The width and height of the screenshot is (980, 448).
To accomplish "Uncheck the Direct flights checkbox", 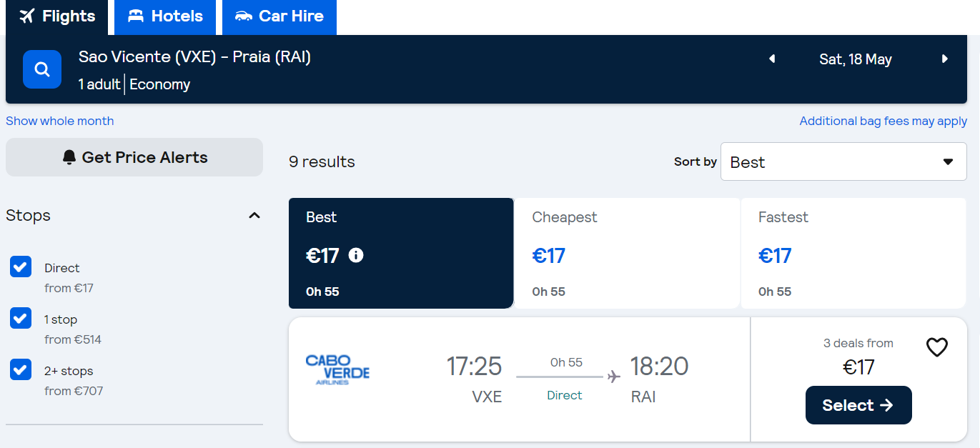I will click(x=21, y=267).
